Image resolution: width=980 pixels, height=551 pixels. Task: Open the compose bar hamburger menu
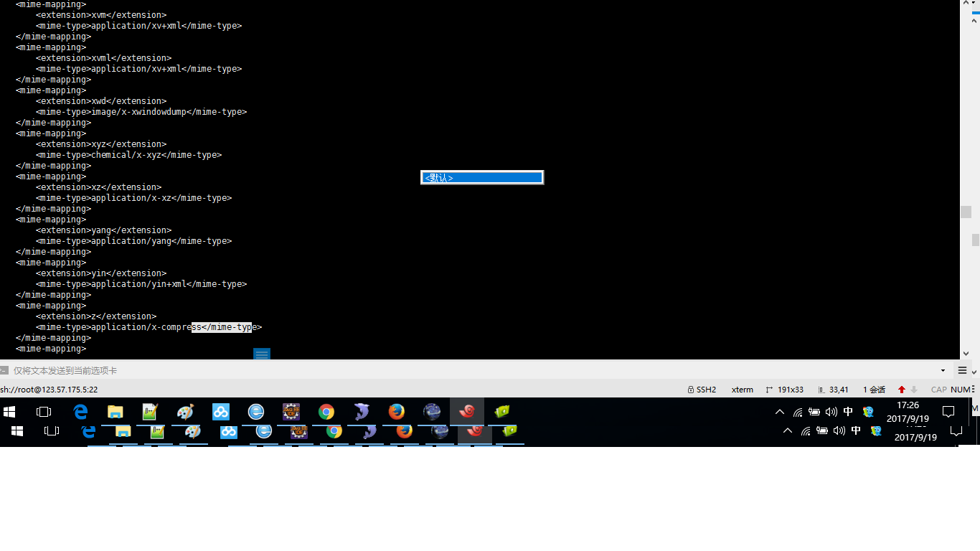962,370
